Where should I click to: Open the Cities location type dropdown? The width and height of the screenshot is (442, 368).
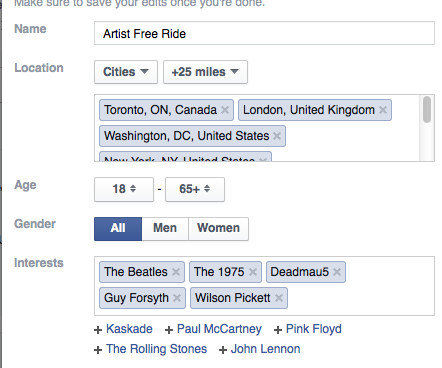tap(126, 72)
